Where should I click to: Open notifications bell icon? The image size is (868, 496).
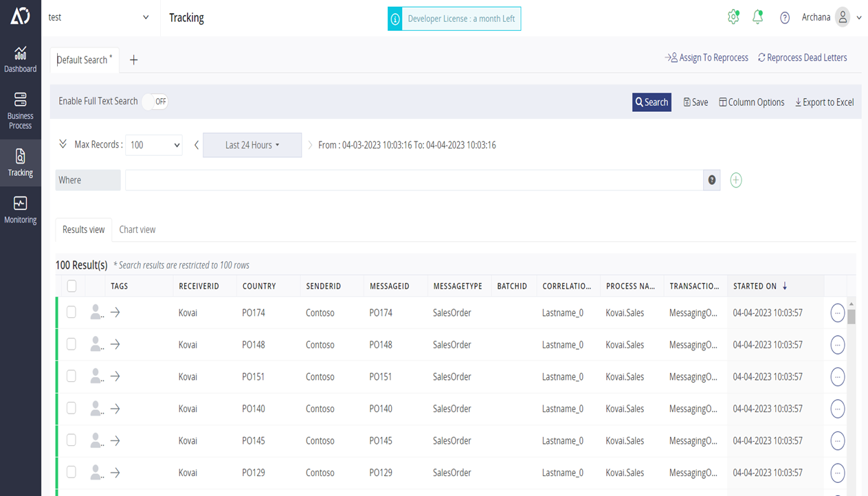point(757,17)
